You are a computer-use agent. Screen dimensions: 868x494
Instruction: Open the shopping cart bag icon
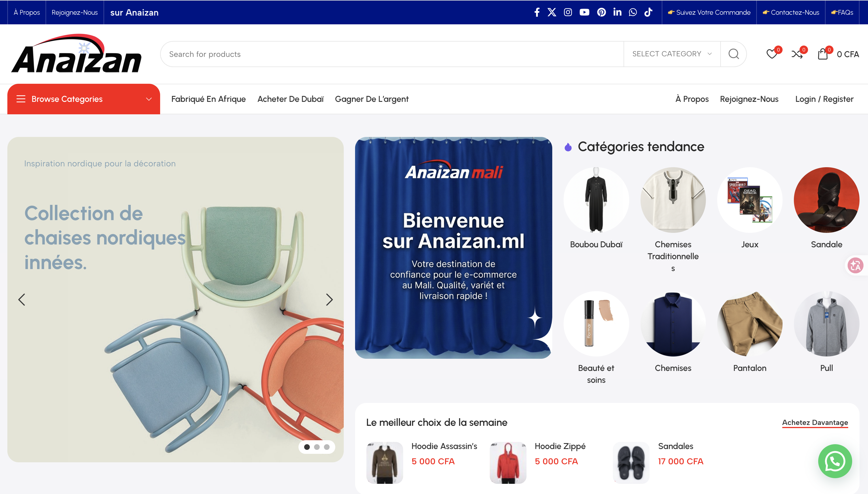coord(823,54)
